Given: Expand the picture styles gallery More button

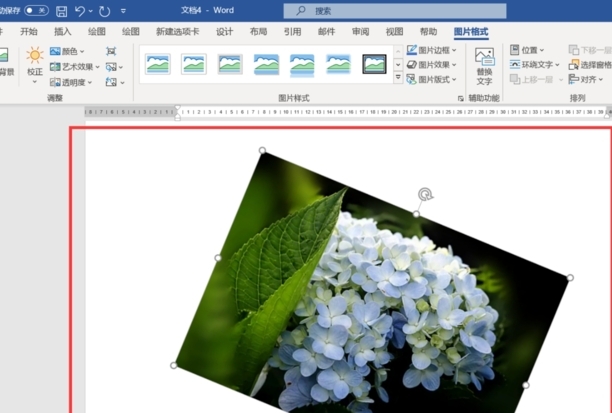Looking at the screenshot, I should coord(398,77).
